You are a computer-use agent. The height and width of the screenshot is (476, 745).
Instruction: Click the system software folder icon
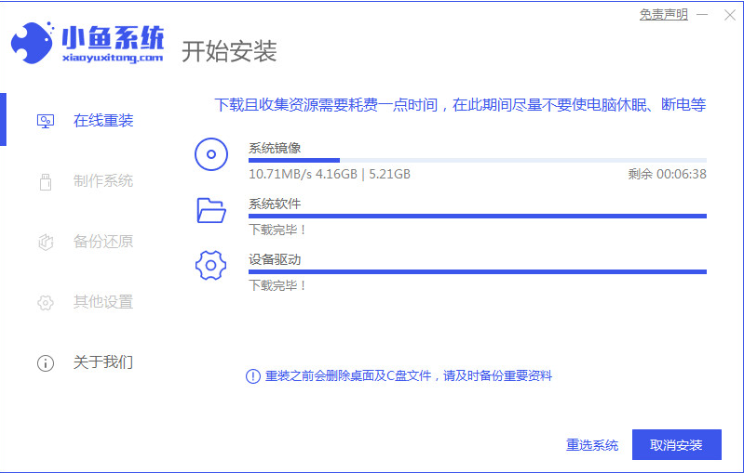211,210
